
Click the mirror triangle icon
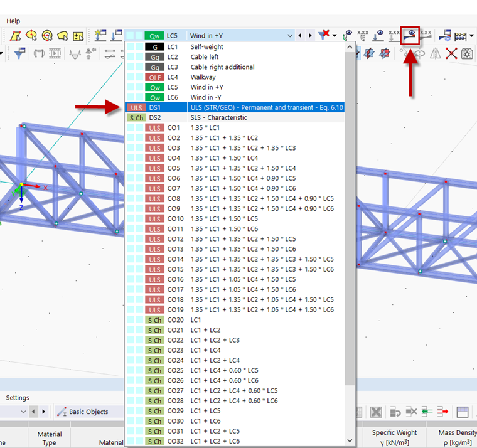(x=436, y=53)
